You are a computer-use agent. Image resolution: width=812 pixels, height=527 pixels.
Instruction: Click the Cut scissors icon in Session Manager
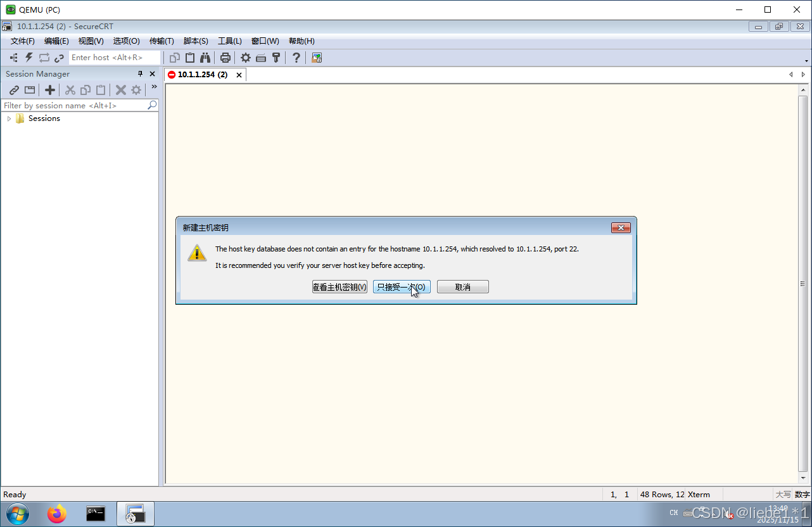tap(70, 90)
